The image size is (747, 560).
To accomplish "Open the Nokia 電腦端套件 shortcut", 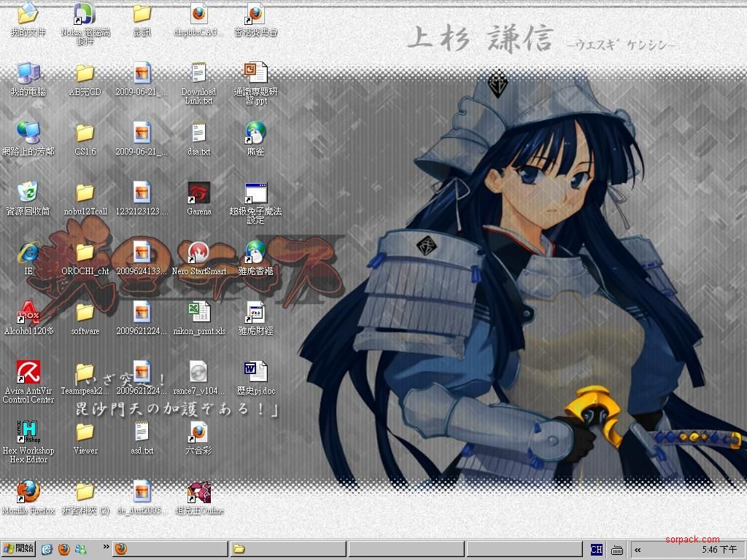I will [85, 15].
